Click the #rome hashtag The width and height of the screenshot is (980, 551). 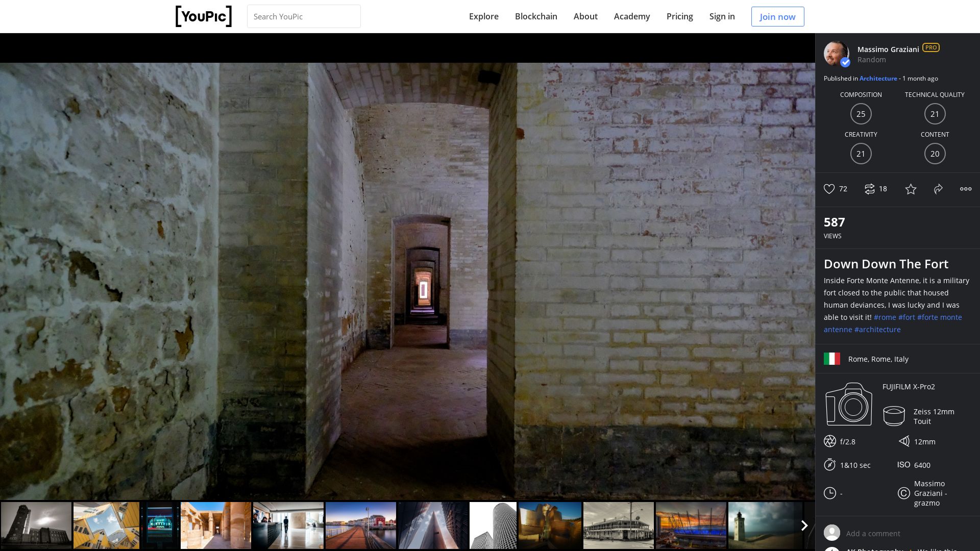(885, 317)
